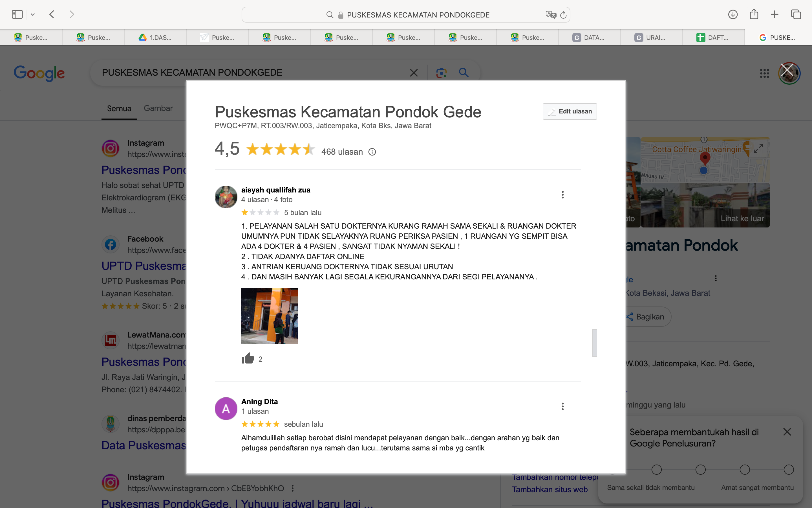Screen dimensions: 812x508
Task: Select the Amat sangat membantu radio
Action: tap(789, 469)
